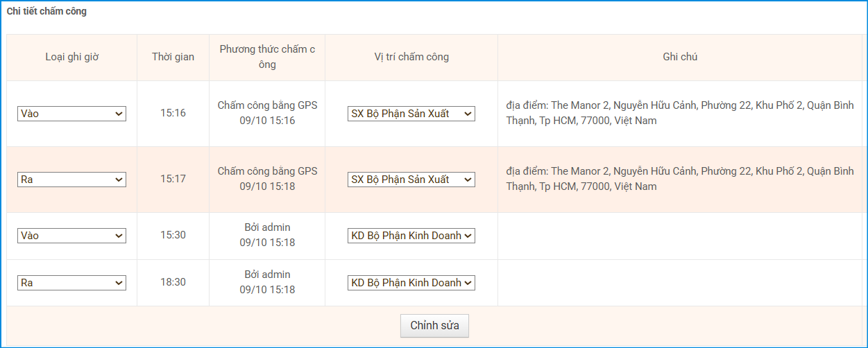Open the 'Ra' dropdown in the 15:17 row
This screenshot has width=868, height=348.
point(71,180)
